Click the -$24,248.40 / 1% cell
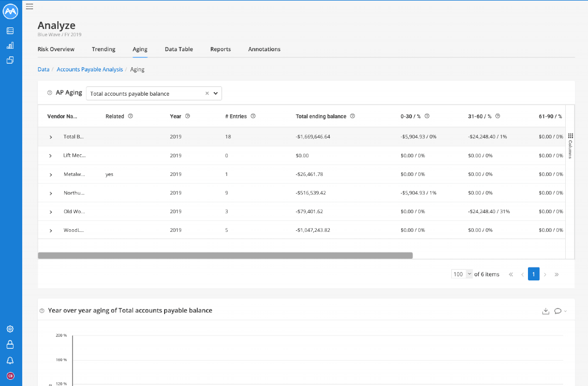This screenshot has width=588, height=386. [488, 137]
